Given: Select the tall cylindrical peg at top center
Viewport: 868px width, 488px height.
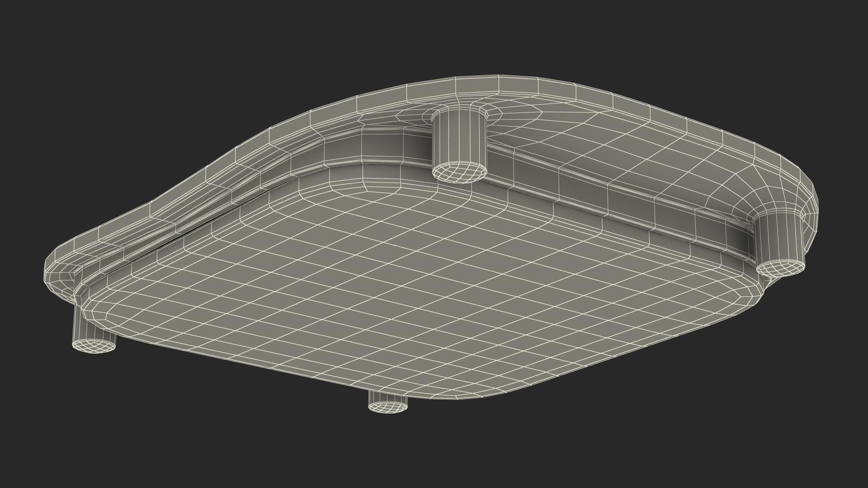Looking at the screenshot, I should 460,145.
